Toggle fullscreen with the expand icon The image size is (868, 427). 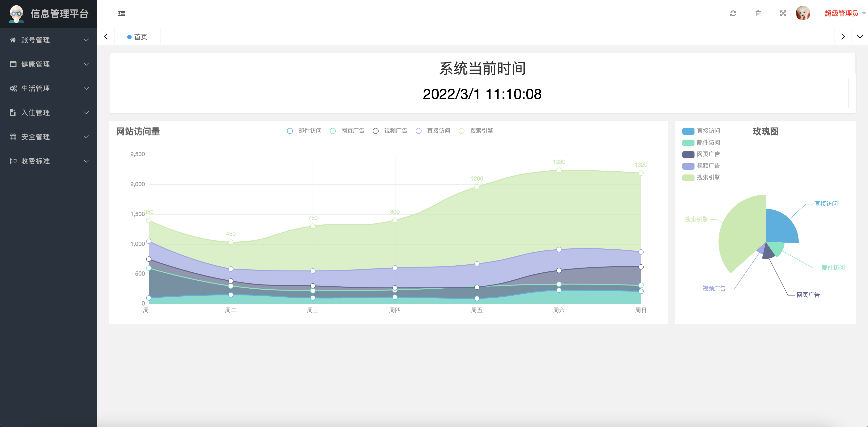tap(783, 14)
